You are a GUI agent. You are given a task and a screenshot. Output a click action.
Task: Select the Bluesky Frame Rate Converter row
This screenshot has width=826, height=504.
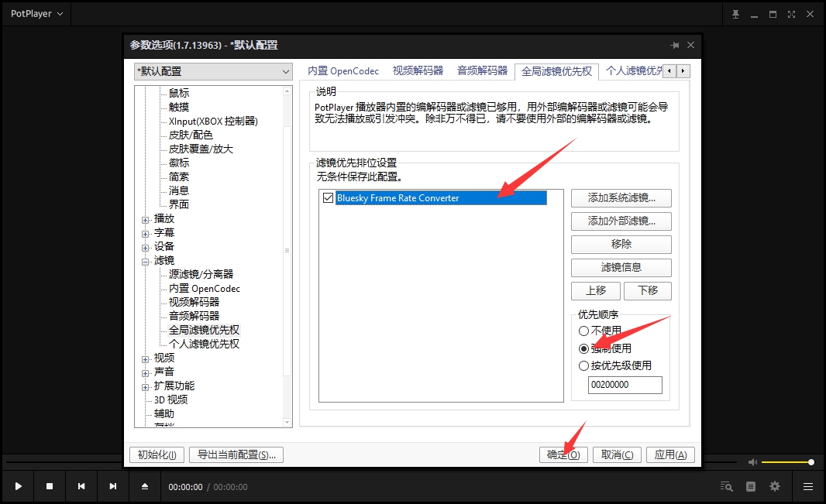[x=441, y=198]
